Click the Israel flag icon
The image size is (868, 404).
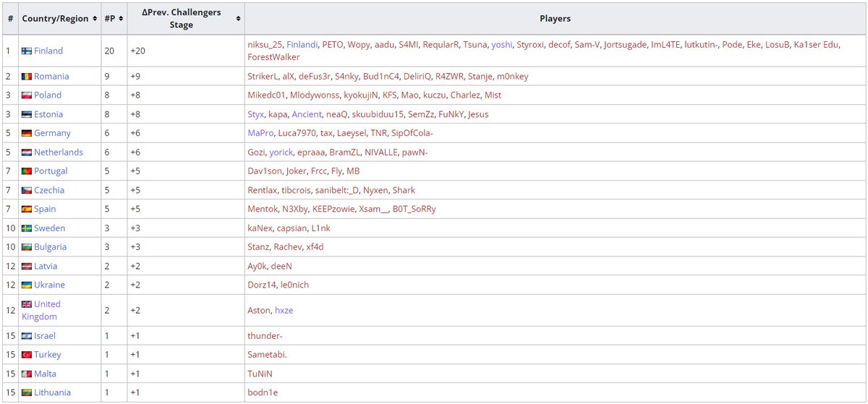pos(27,336)
